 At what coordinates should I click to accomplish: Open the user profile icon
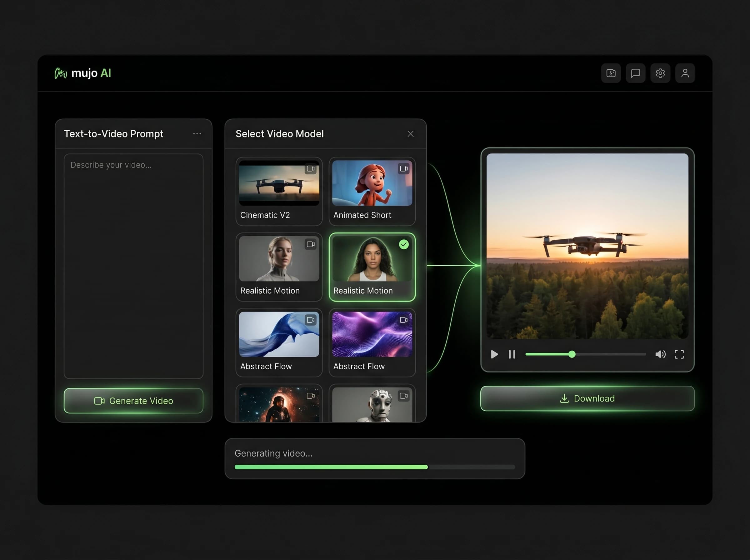(685, 73)
